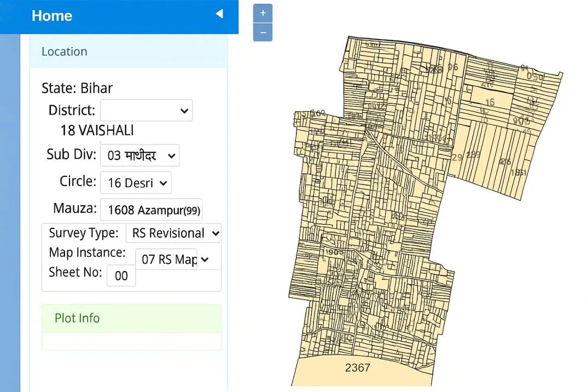
Task: Open the Survey Type RS Revisional dropdown
Action: coord(173,233)
